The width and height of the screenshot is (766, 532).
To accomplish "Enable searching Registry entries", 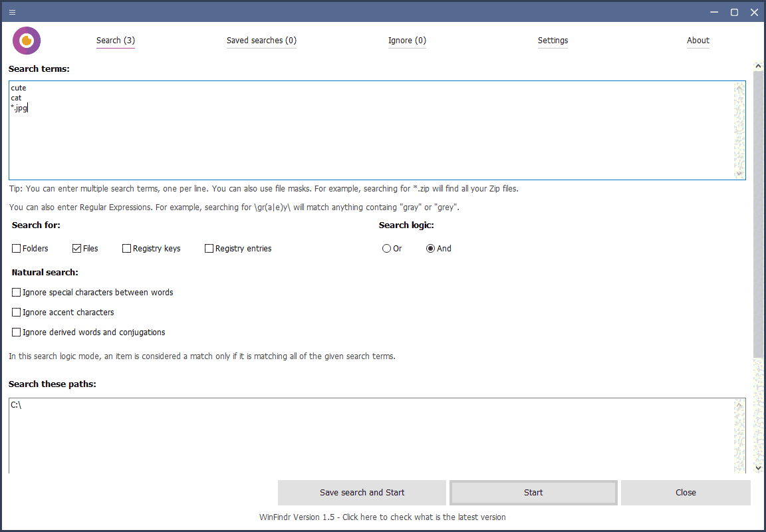I will [x=208, y=248].
